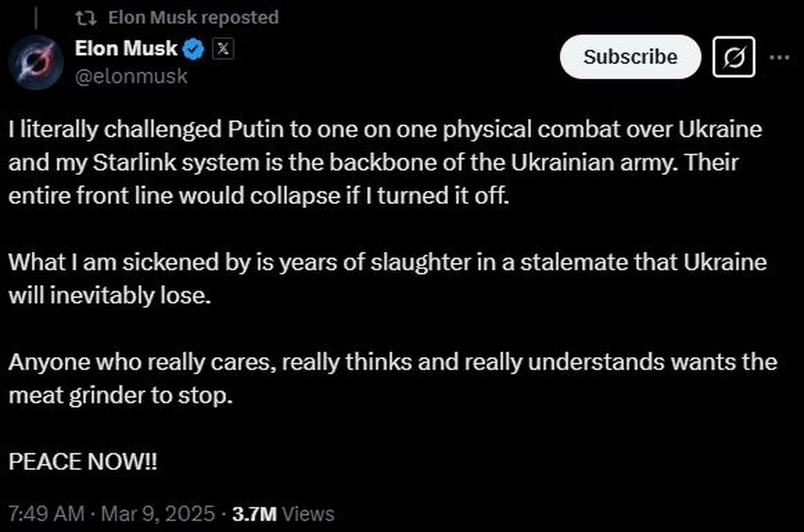The height and width of the screenshot is (532, 804).
Task: Click the "PEACE NOW!!" line
Action: [83, 461]
